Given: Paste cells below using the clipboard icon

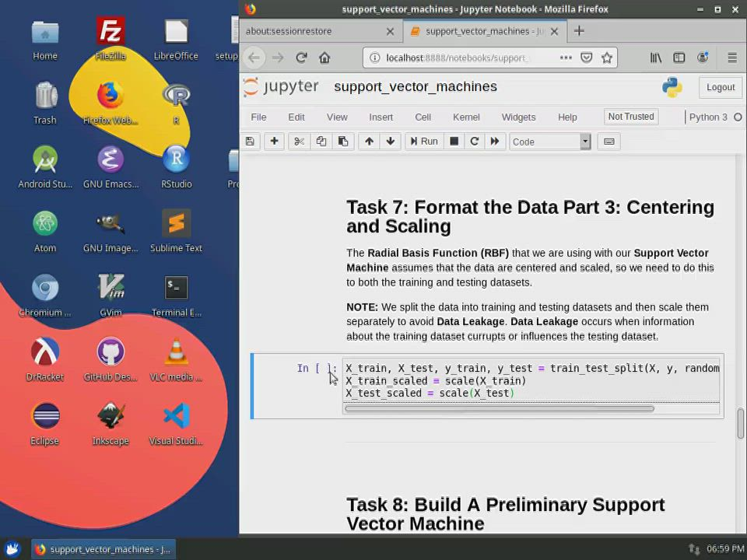Looking at the screenshot, I should (343, 142).
